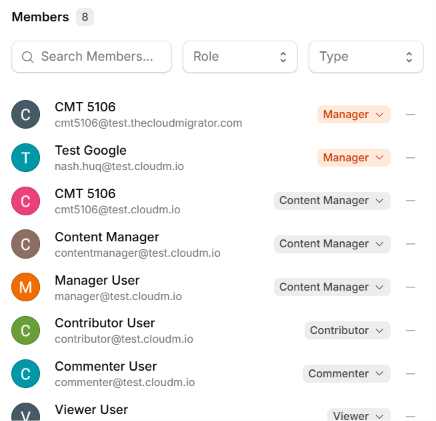
Task: Change the Contributor role dropdown
Action: (x=347, y=330)
